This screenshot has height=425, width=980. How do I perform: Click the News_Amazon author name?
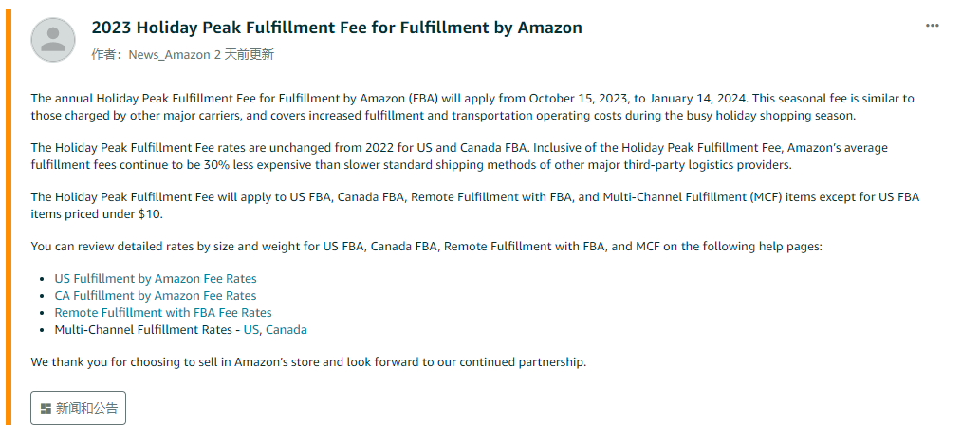click(x=170, y=54)
